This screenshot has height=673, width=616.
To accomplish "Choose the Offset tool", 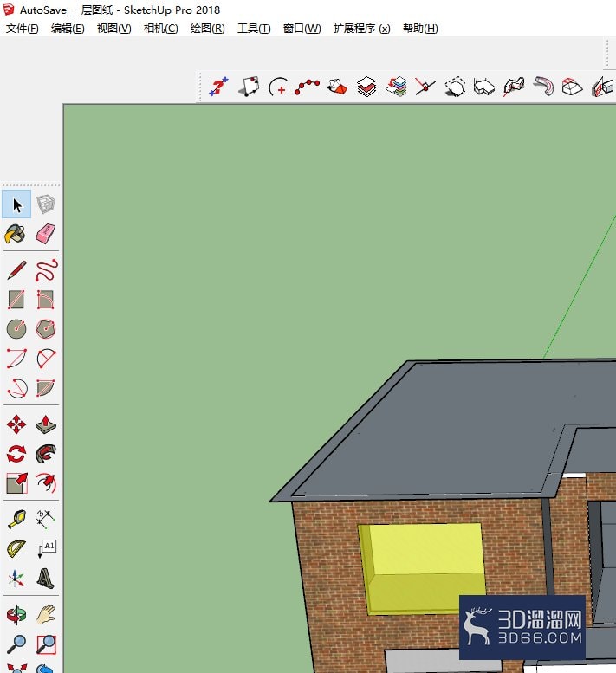I will [x=46, y=483].
